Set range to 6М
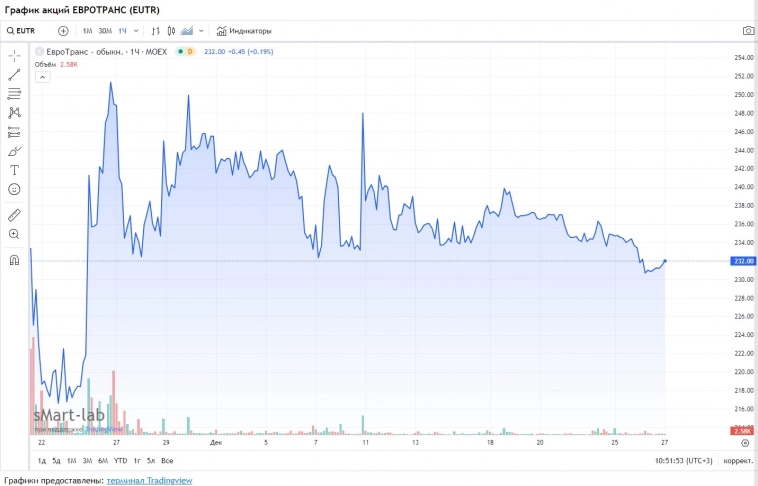The width and height of the screenshot is (758, 486). 103,461
